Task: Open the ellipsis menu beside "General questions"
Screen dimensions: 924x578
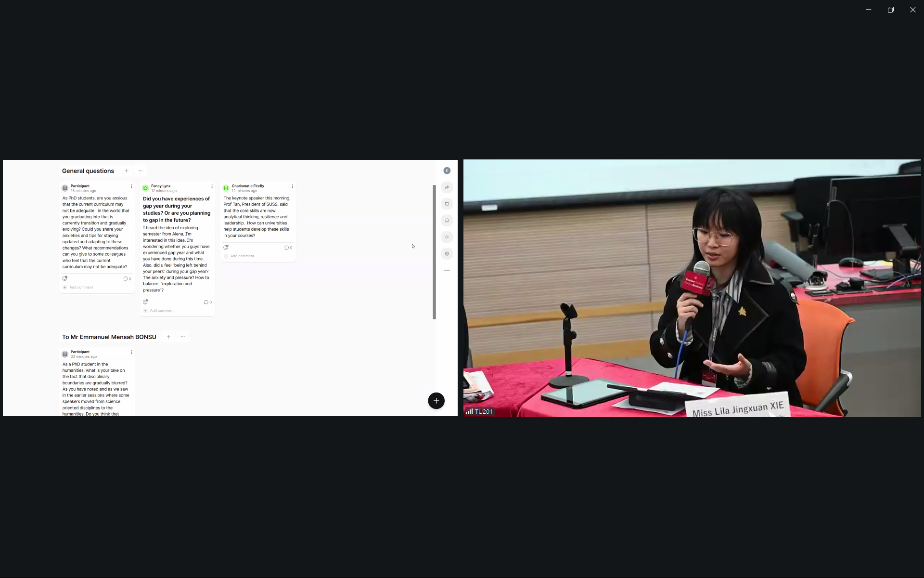Action: coord(140,171)
